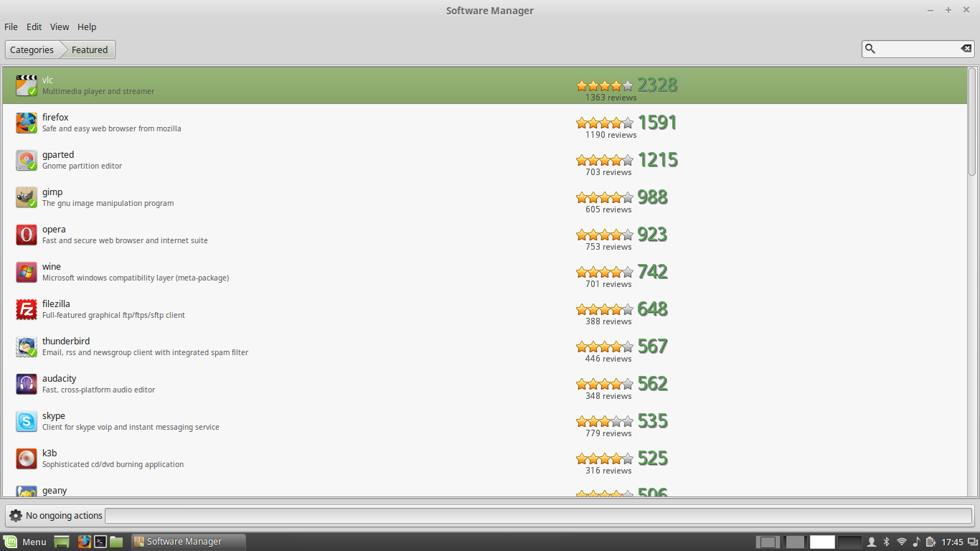This screenshot has height=551, width=980.
Task: Click the vlc application icon
Action: (x=27, y=85)
